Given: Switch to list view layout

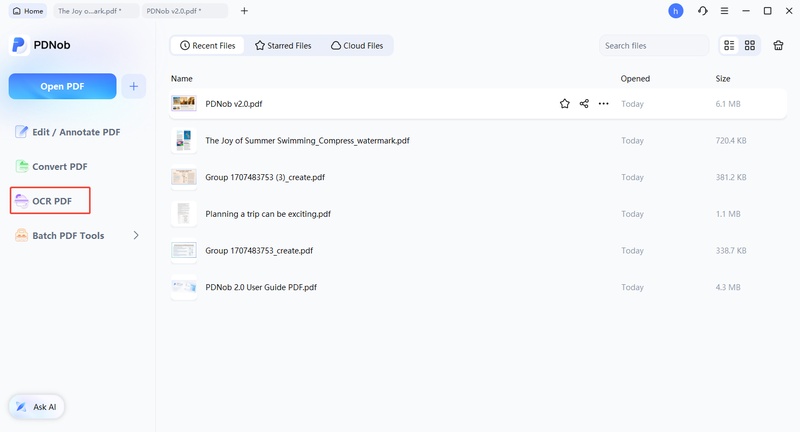Looking at the screenshot, I should click(729, 45).
